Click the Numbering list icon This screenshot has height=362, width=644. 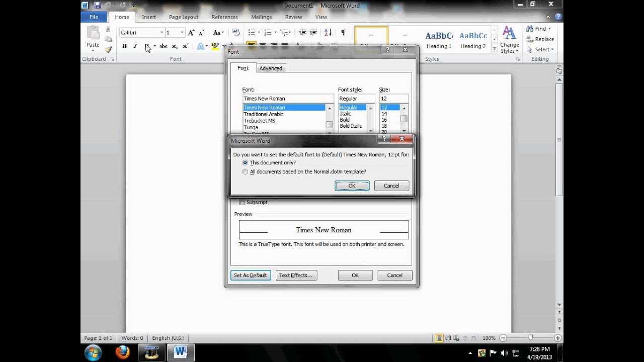coord(268,32)
